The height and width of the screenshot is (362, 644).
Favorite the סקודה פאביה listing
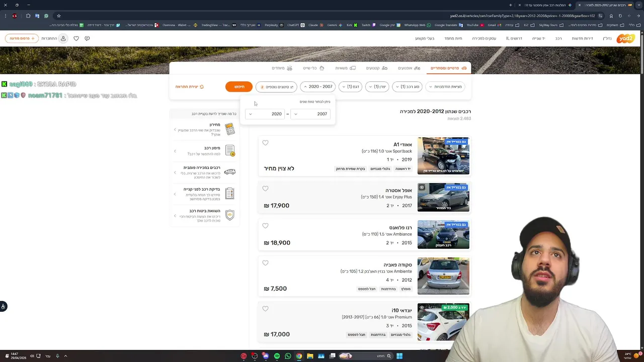point(265,263)
